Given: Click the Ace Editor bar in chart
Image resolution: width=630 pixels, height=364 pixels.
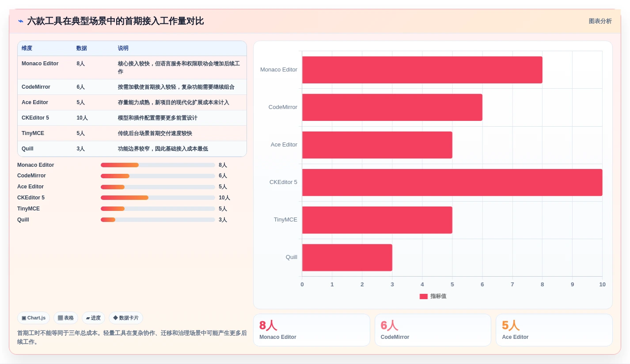Looking at the screenshot, I should click(x=377, y=145).
